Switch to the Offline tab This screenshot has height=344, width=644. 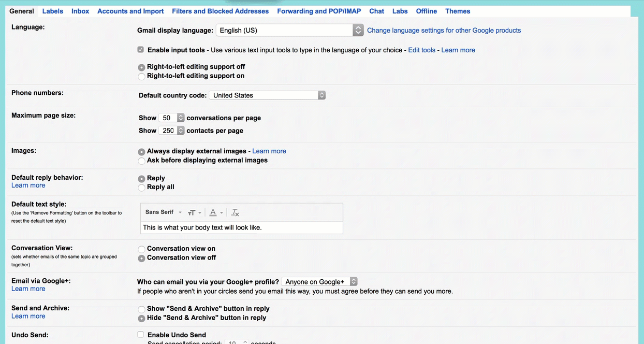click(x=427, y=11)
